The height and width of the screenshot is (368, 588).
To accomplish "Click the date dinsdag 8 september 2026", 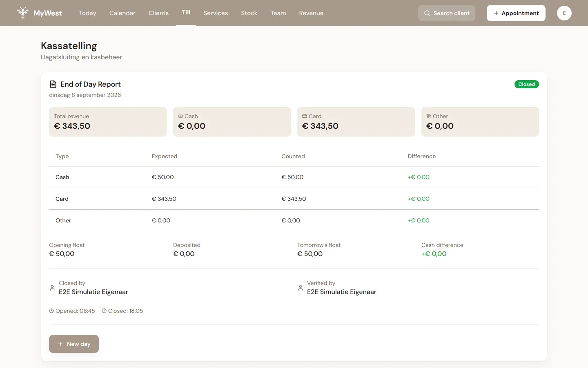I will pyautogui.click(x=85, y=95).
